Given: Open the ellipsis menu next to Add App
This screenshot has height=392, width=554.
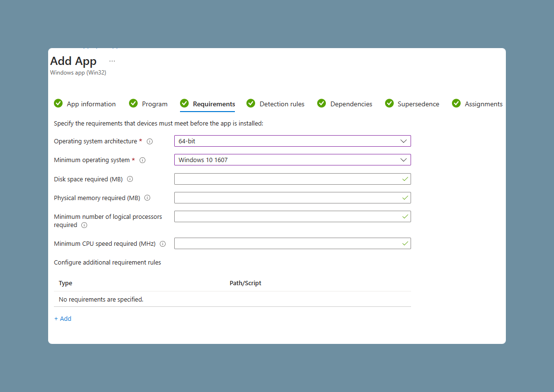Looking at the screenshot, I should click(112, 61).
